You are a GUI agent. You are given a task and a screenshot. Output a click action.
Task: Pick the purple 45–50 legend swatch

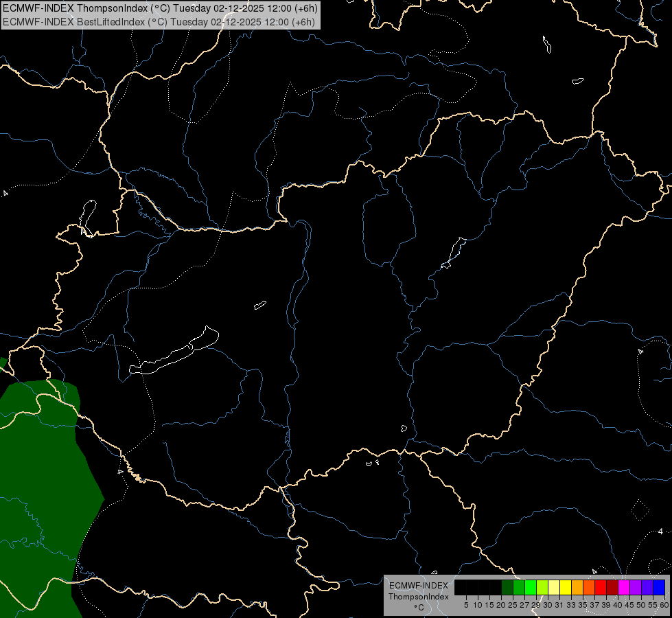click(x=636, y=587)
